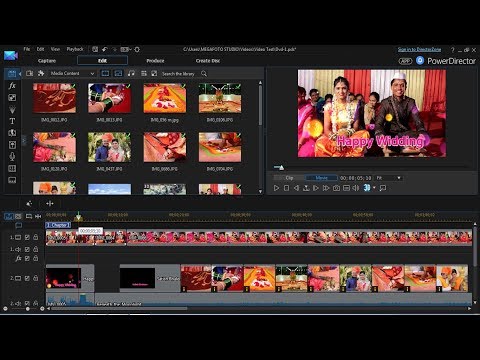Open the Playback menu

75,49
